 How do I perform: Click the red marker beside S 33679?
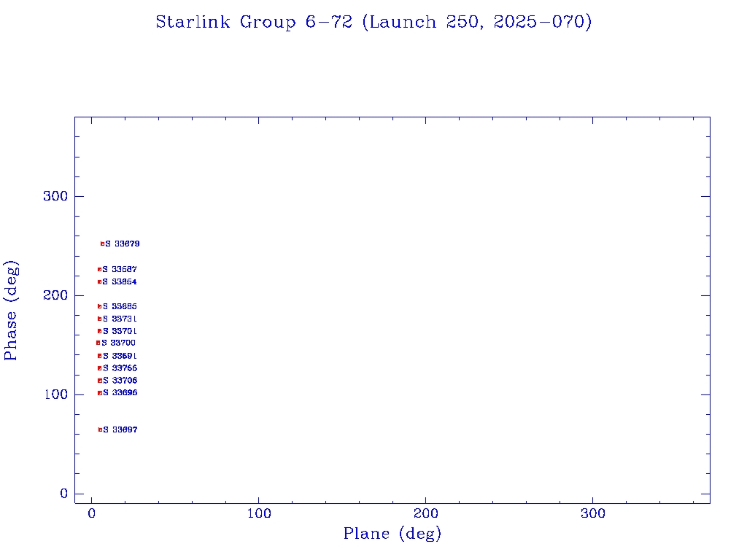point(102,244)
